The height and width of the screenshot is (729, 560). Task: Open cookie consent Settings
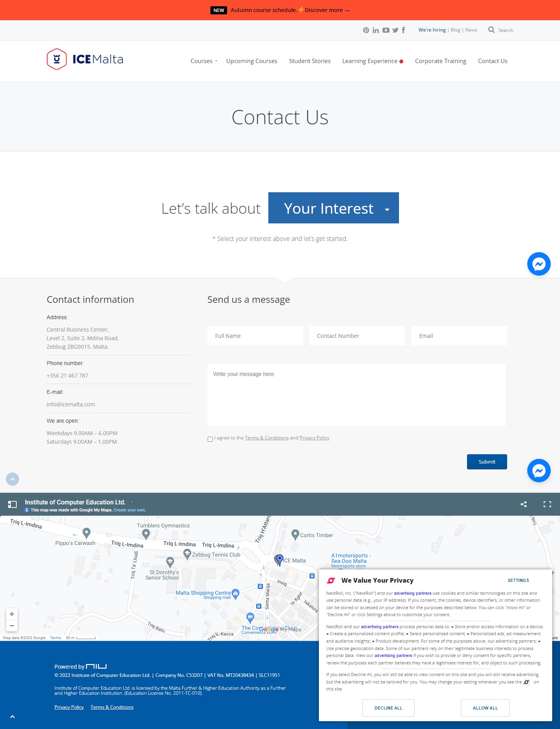(518, 580)
